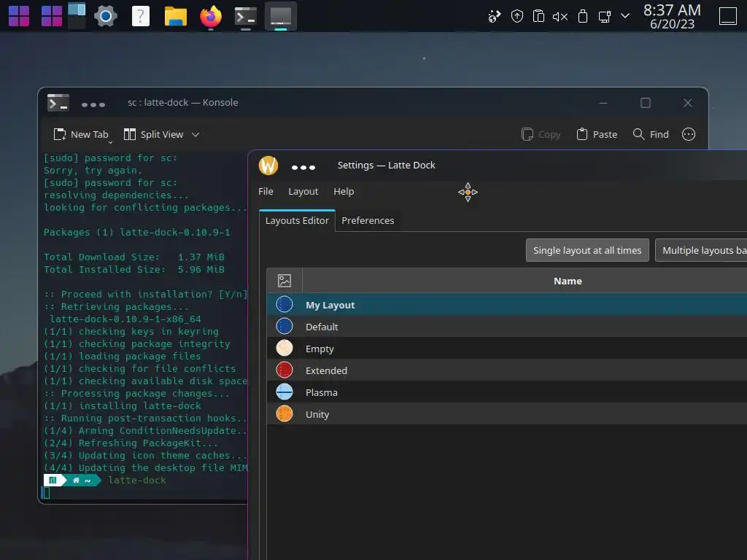Open the Konsole title bar three-dot menu
747x560 pixels.
click(x=93, y=105)
